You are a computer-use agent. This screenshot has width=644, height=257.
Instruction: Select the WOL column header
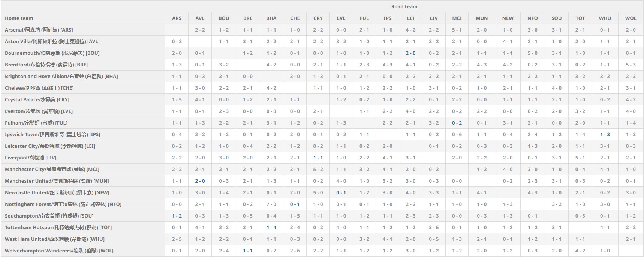[x=631, y=18]
